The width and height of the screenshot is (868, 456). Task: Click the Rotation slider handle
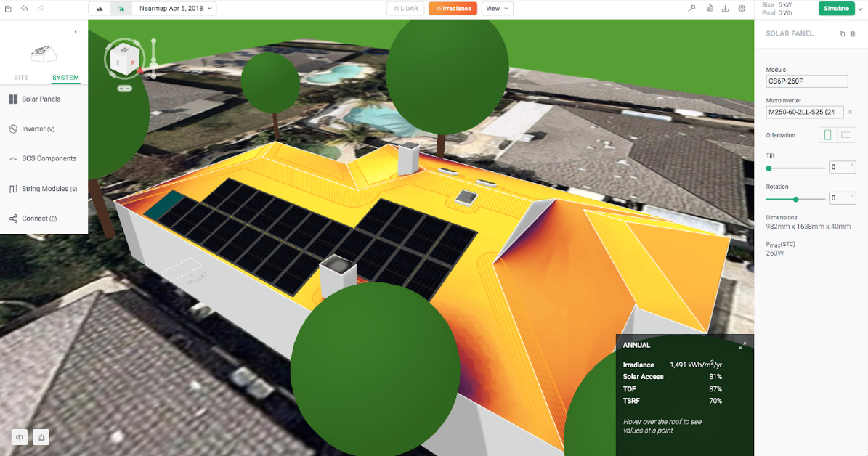796,199
